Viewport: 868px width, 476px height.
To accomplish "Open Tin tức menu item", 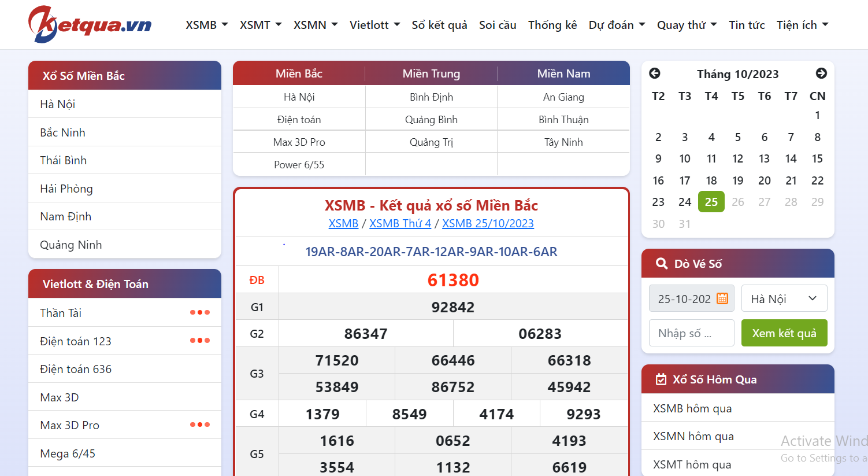I will click(747, 25).
